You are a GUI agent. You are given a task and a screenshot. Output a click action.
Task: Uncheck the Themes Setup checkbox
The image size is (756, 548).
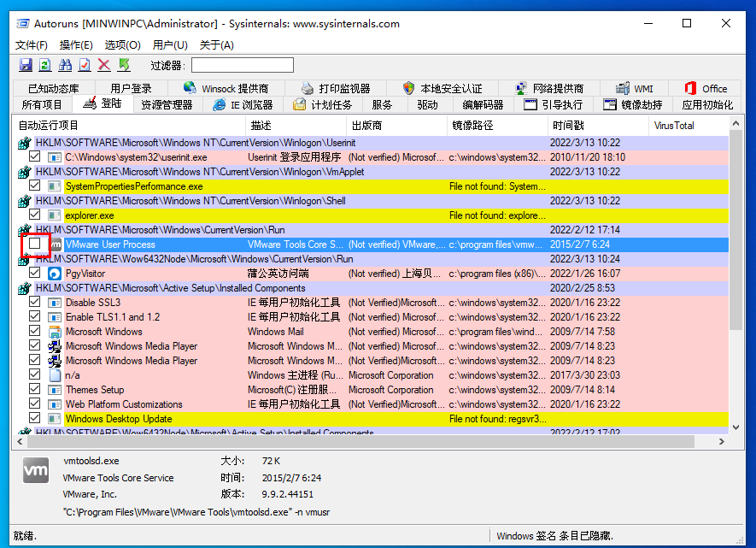34,389
